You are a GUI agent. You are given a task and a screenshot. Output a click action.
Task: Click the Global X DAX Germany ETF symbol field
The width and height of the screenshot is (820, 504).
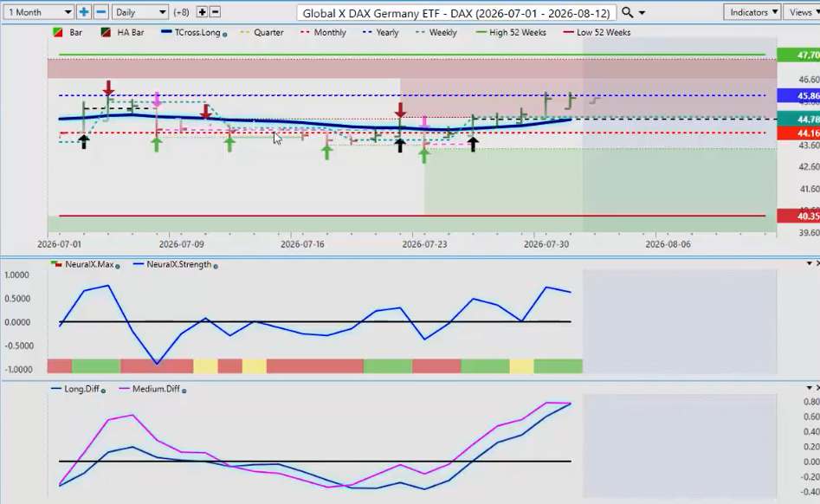pyautogui.click(x=456, y=12)
